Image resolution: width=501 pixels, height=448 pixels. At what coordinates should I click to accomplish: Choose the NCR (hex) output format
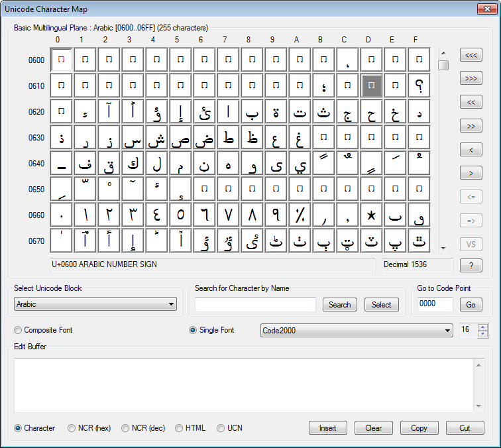72,428
